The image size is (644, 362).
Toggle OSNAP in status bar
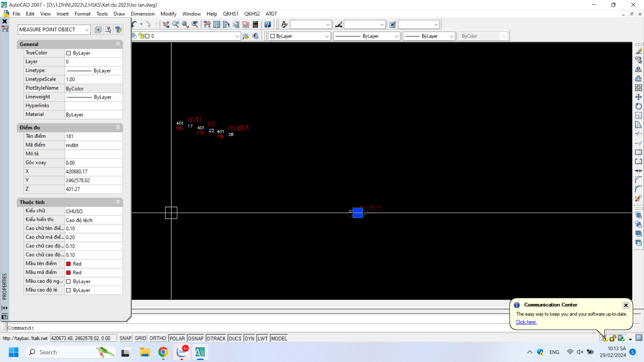196,338
